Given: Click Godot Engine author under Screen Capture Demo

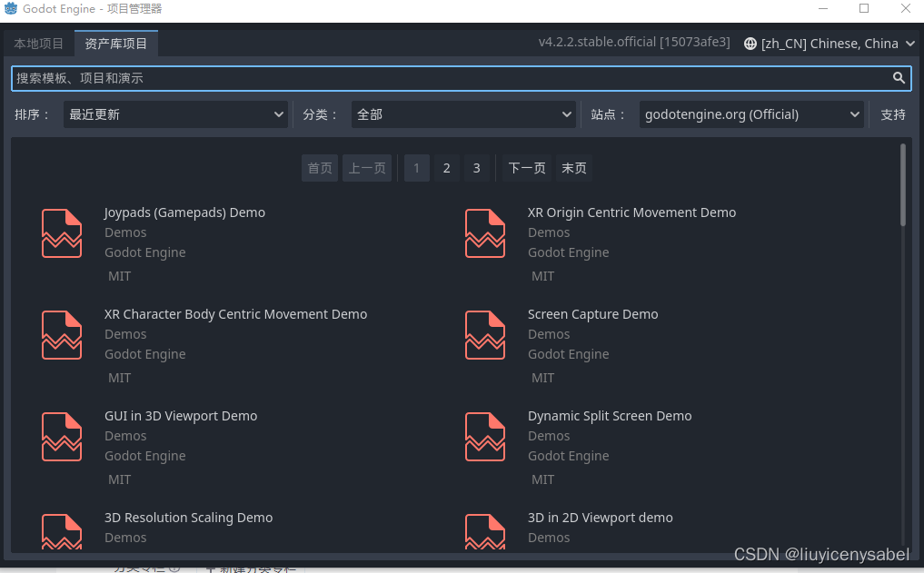Looking at the screenshot, I should [569, 354].
